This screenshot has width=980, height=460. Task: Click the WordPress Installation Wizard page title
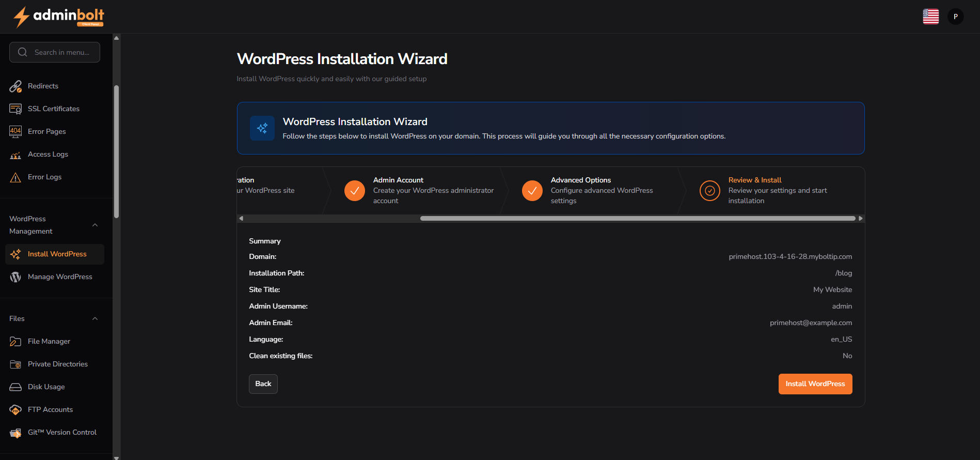342,59
